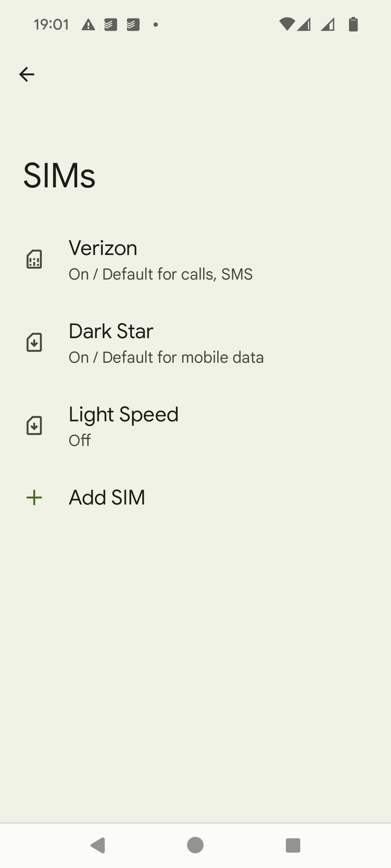Screen dimensions: 391x868
Task: Open the Dark Star SIM settings
Action: (x=111, y=332)
